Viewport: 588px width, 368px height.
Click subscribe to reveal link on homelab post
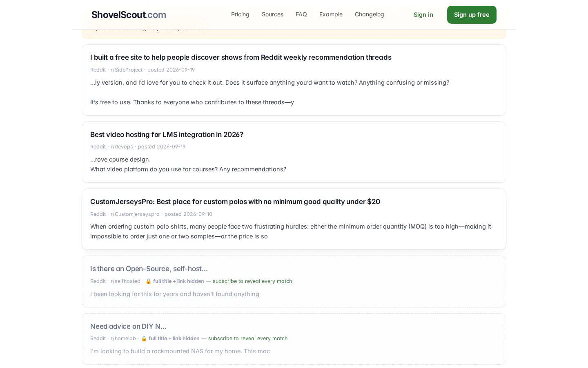click(x=248, y=339)
